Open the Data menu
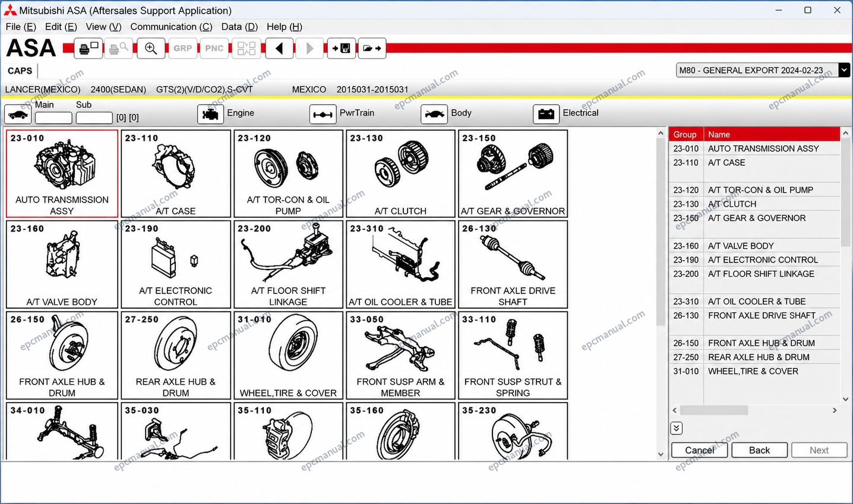 pyautogui.click(x=239, y=27)
